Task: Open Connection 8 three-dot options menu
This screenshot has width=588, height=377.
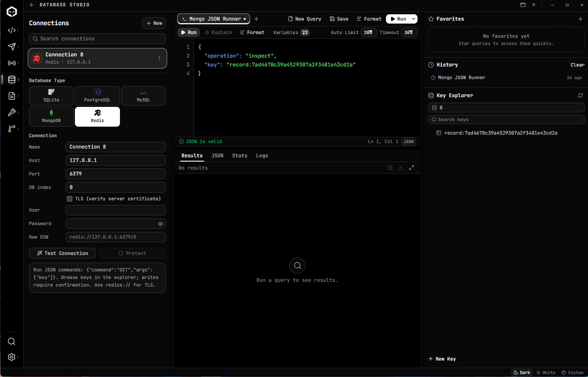Action: pos(159,58)
